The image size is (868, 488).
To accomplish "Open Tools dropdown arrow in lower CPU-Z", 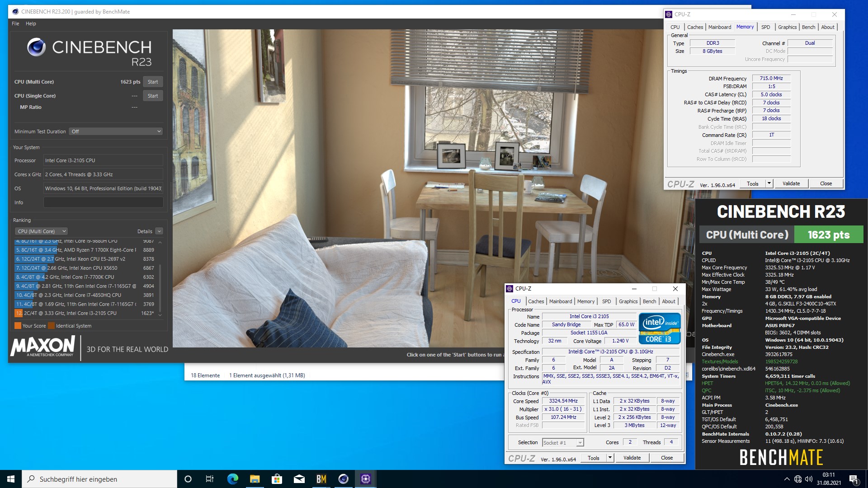I will pyautogui.click(x=610, y=458).
